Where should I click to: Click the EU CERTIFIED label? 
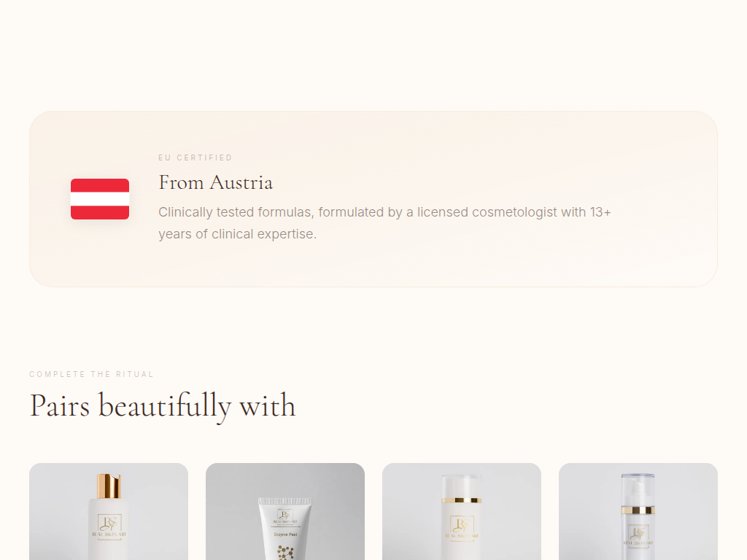coord(196,157)
